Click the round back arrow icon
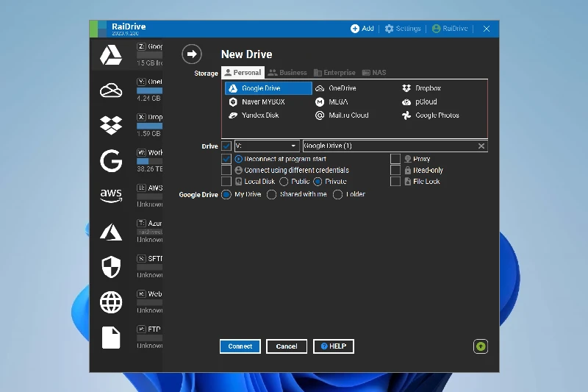Viewport: 588px width, 392px height. (x=192, y=54)
